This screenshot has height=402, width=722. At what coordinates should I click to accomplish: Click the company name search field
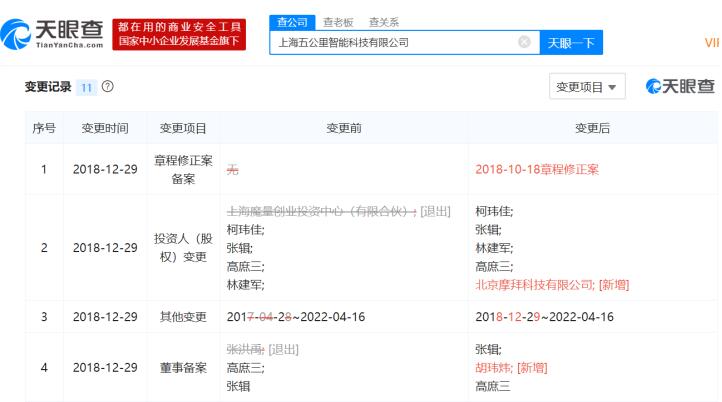click(395, 42)
